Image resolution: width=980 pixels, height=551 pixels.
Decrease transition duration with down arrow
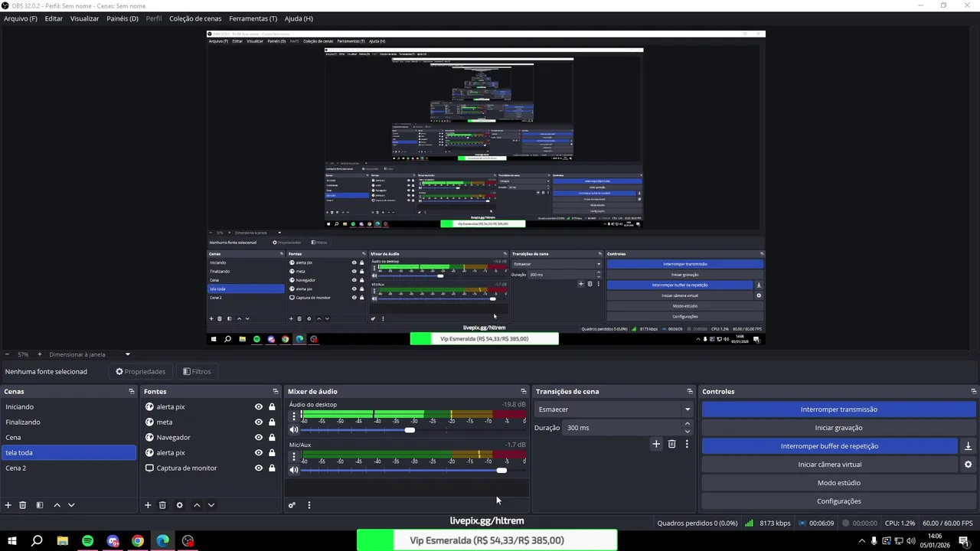pyautogui.click(x=687, y=432)
